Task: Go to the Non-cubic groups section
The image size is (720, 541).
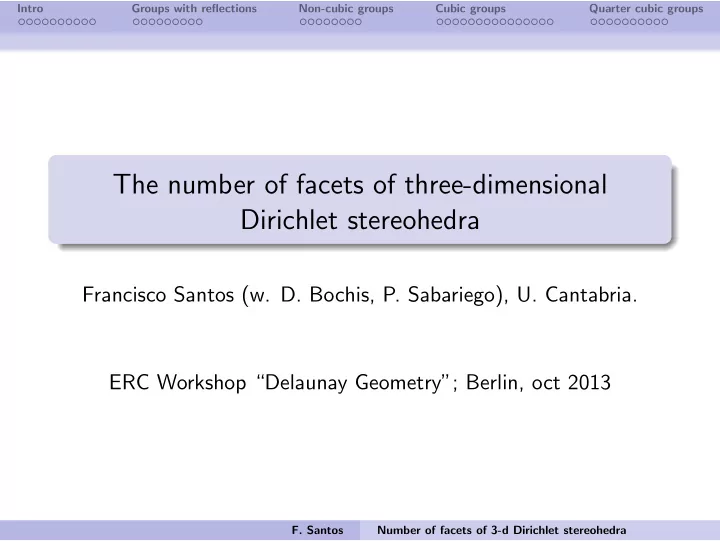Action: 346,9
